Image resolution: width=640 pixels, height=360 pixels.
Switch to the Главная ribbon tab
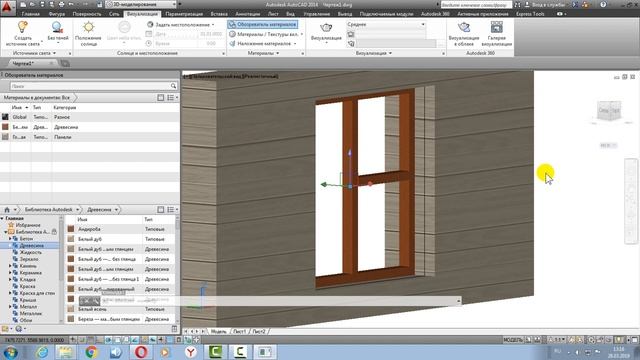pos(31,14)
